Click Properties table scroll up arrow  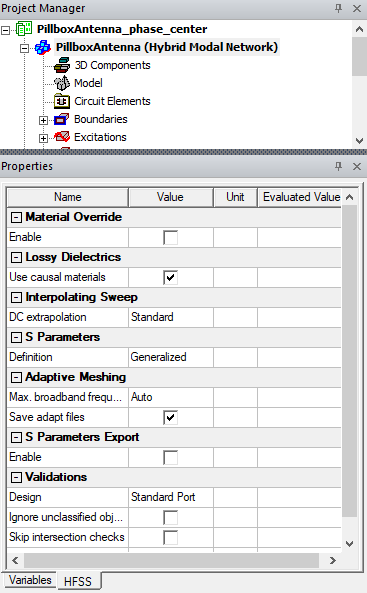[x=350, y=197]
